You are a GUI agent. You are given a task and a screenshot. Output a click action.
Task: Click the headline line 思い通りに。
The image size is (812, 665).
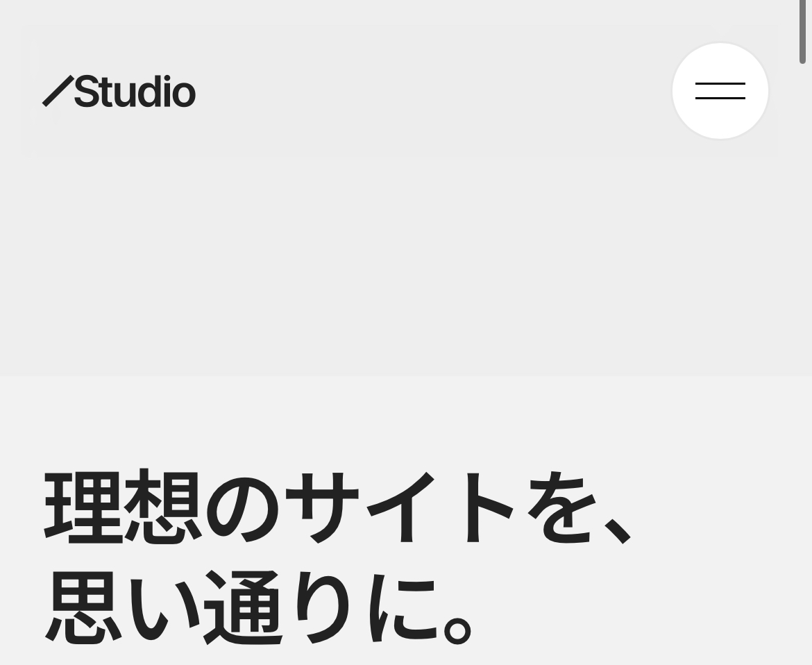coord(258,607)
